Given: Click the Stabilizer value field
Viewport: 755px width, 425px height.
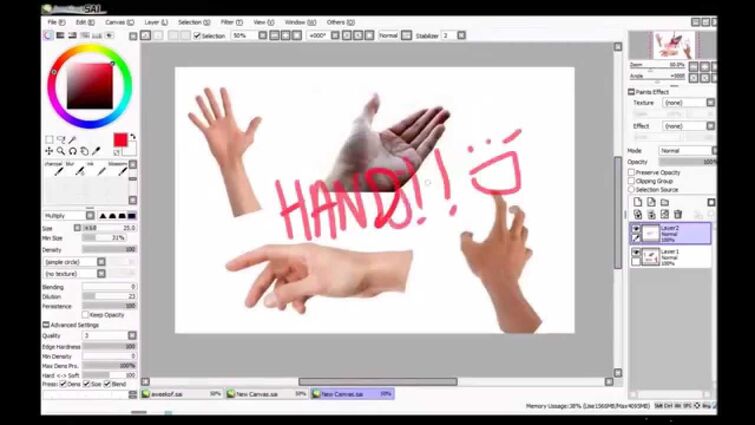Looking at the screenshot, I should click(449, 36).
